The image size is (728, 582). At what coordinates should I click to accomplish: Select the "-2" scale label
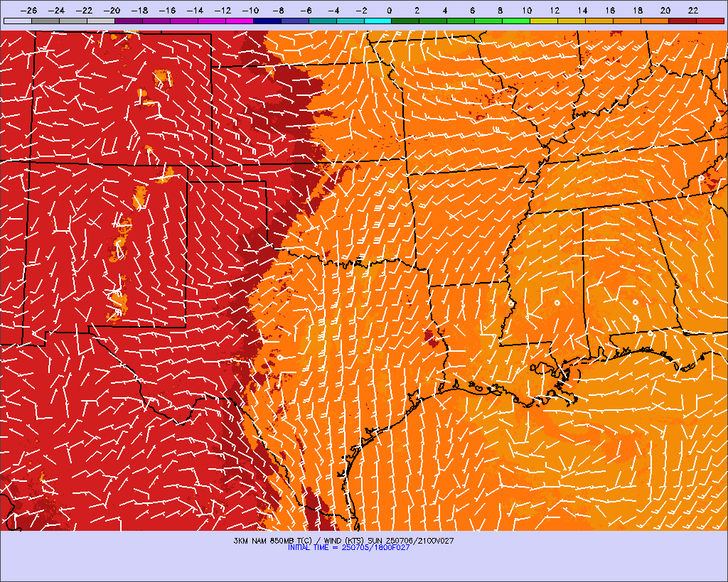coord(361,11)
